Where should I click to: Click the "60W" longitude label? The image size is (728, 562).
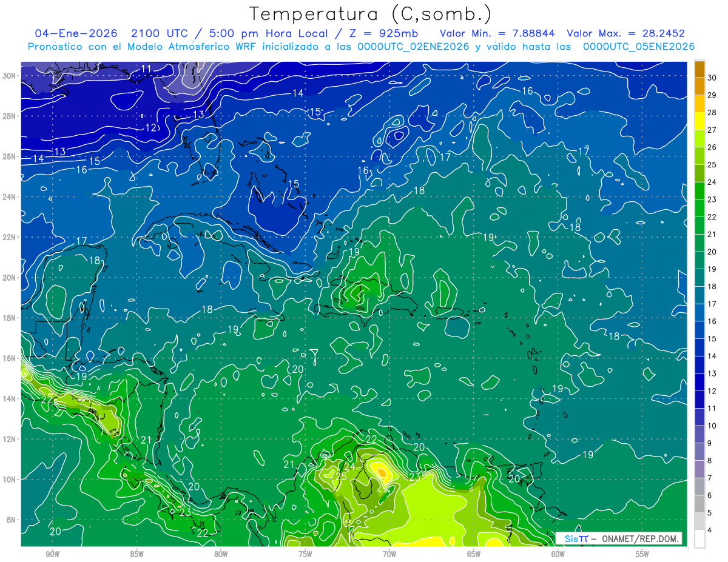point(558,554)
